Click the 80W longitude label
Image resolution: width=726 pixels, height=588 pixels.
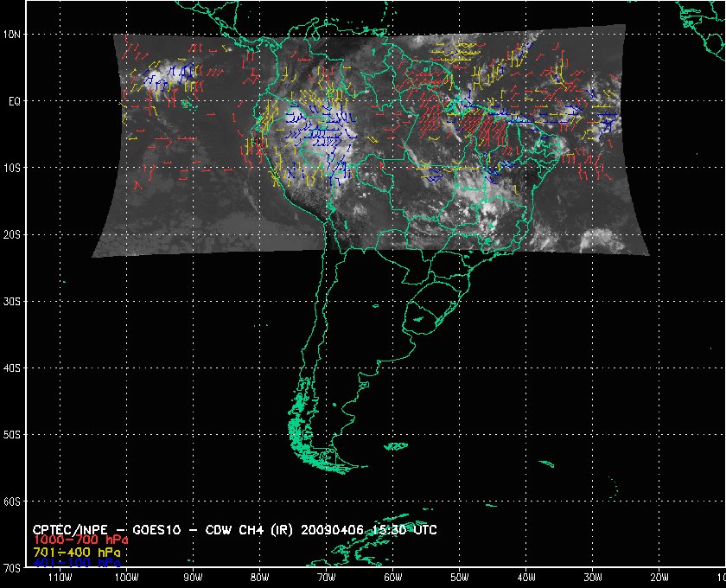click(260, 578)
